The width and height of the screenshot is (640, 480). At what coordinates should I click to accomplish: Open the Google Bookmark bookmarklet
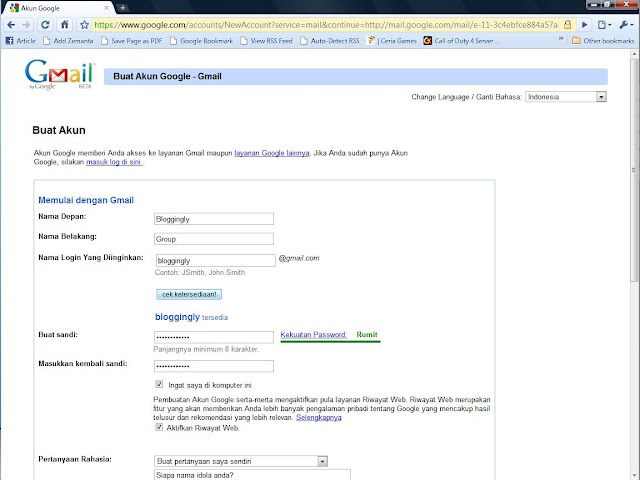(x=201, y=41)
